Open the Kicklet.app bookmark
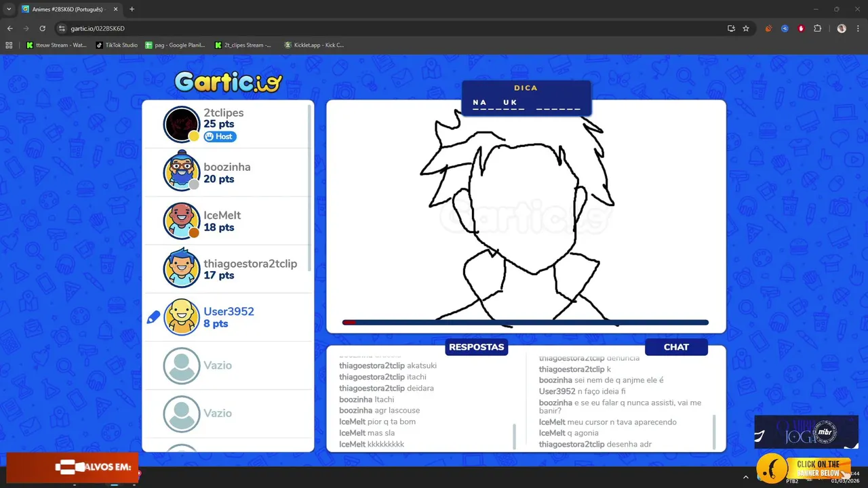 (x=315, y=45)
